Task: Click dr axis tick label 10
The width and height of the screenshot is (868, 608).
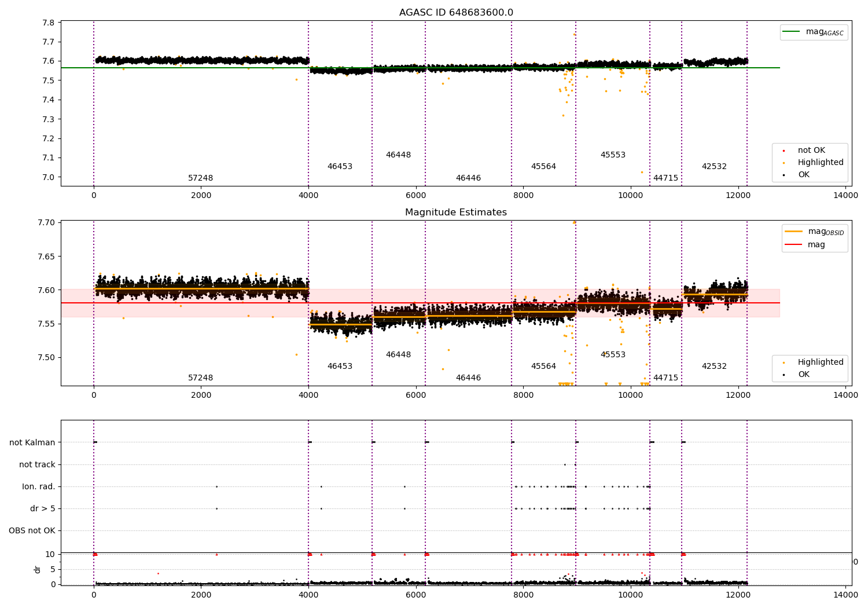Action: point(50,554)
